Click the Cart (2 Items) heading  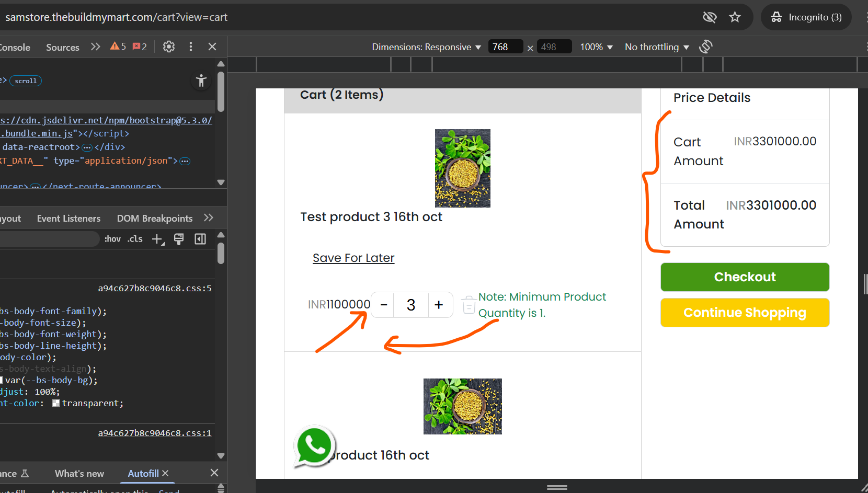point(342,95)
